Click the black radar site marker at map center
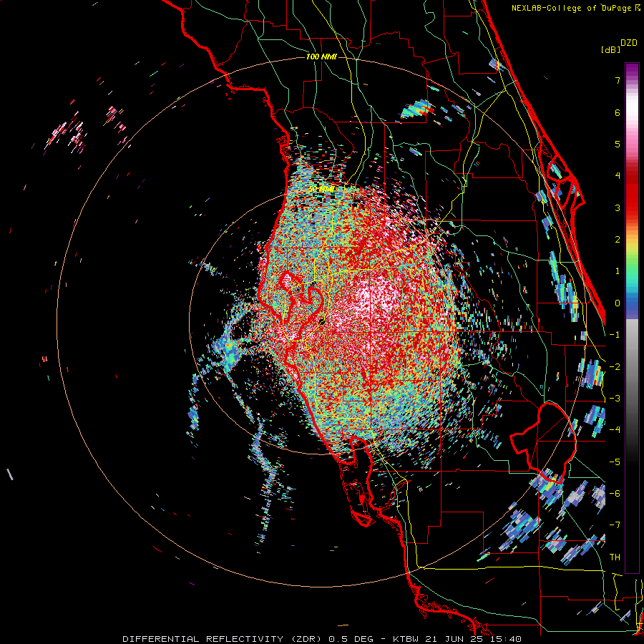The height and width of the screenshot is (644, 644). [322, 323]
